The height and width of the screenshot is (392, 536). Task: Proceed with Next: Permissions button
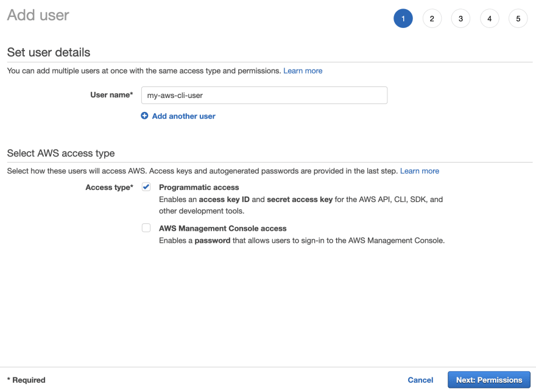tap(489, 380)
